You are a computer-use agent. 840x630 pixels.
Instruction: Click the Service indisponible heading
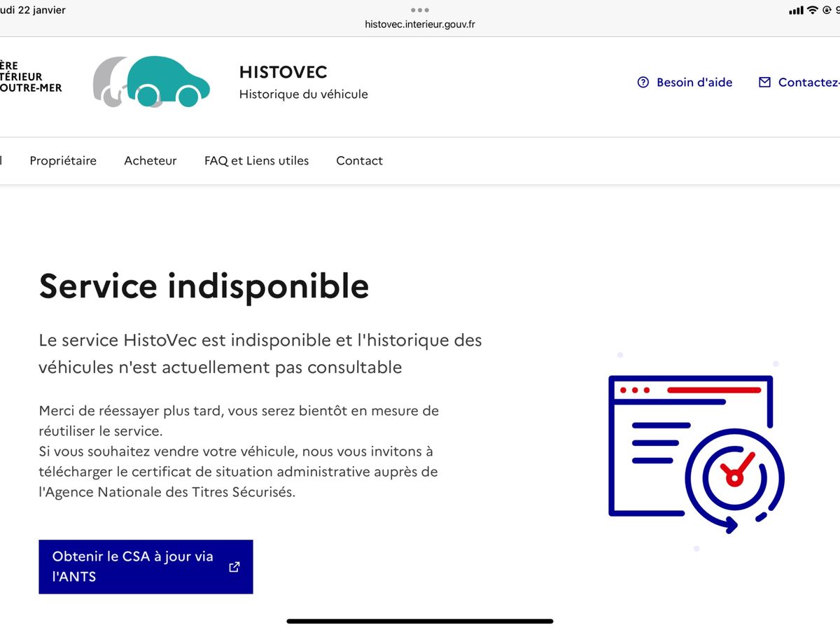click(x=204, y=286)
